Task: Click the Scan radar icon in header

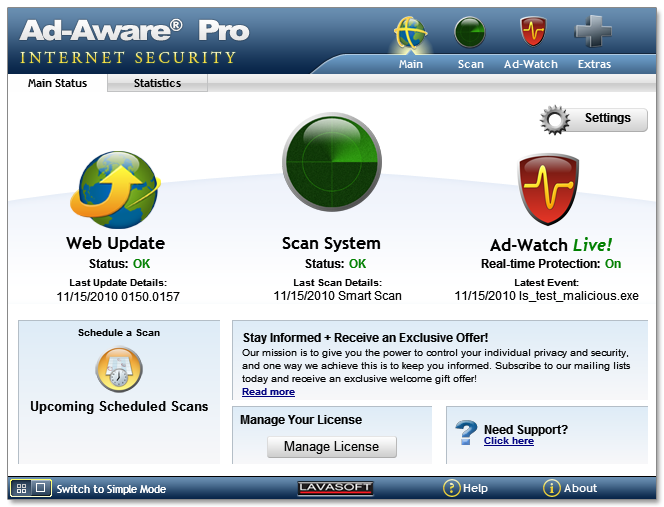Action: point(470,32)
